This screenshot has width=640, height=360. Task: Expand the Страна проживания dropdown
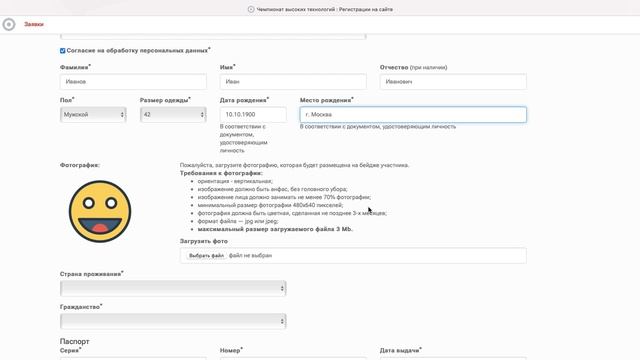173,289
